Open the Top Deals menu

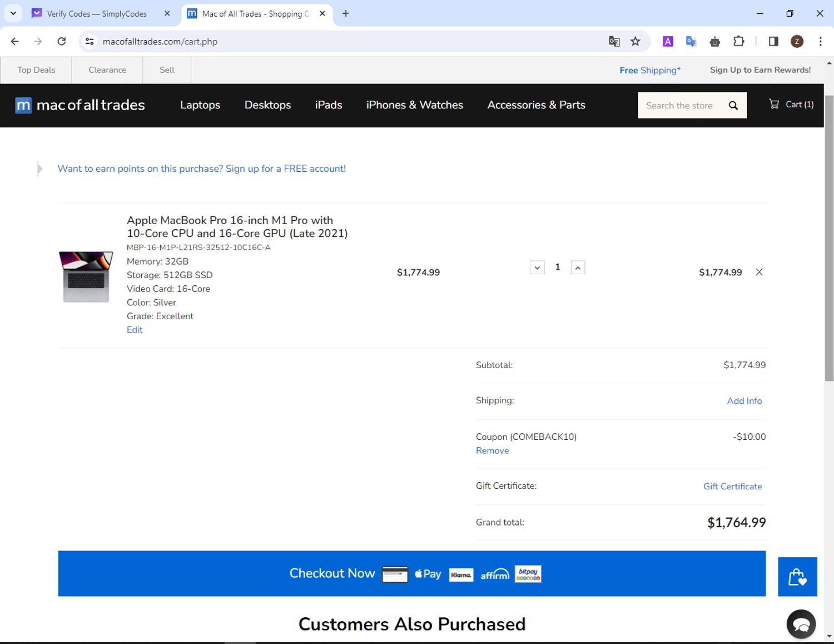[36, 70]
